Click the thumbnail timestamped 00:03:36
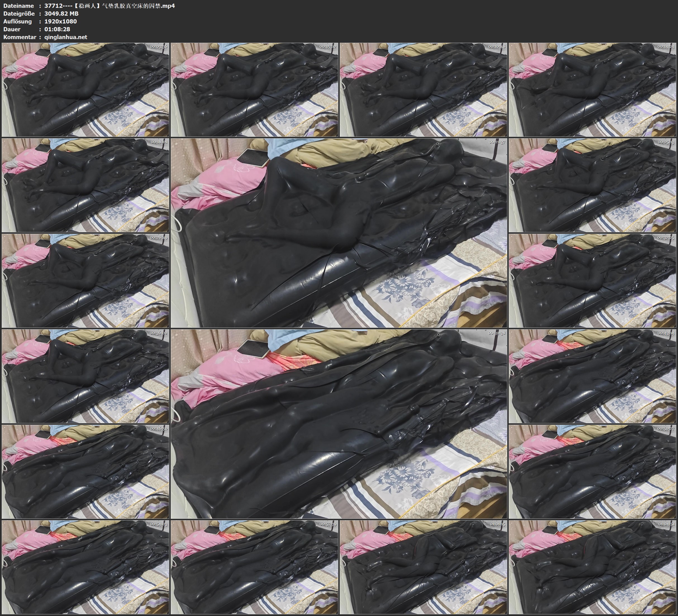This screenshot has width=678, height=616. coord(85,90)
